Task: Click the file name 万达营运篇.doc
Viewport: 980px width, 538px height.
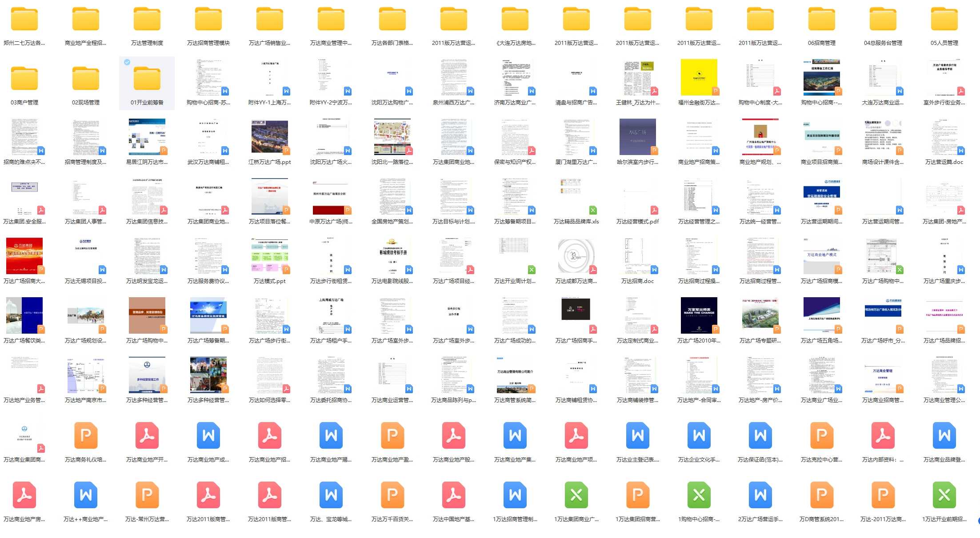Action: (x=944, y=162)
